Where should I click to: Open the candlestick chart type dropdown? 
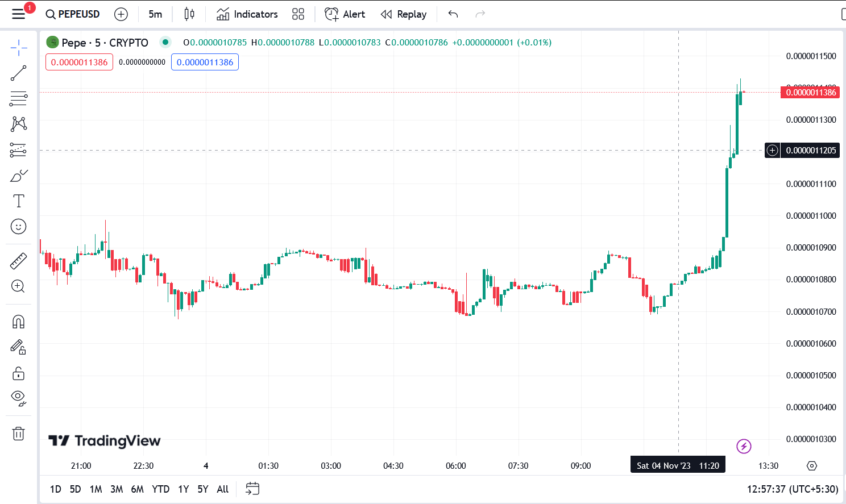(189, 14)
